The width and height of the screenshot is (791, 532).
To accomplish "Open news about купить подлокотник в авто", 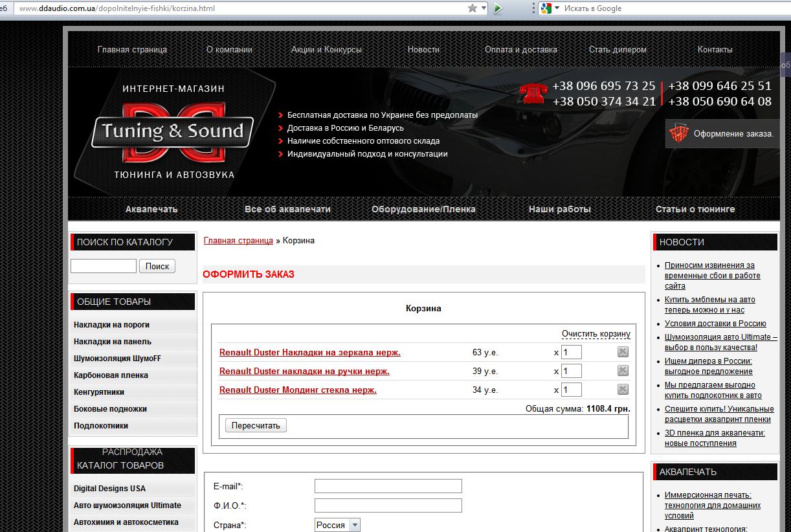I will point(713,390).
